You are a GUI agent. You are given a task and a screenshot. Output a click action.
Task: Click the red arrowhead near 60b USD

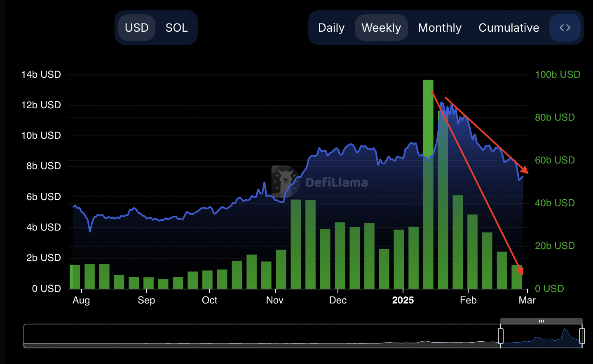click(x=524, y=170)
